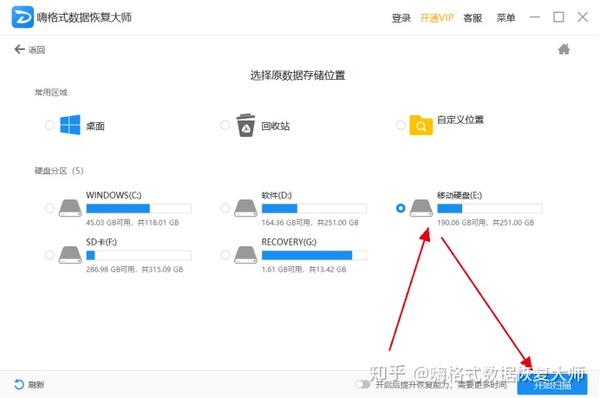This screenshot has height=398, width=600.
Task: Click text 1.61 GB可用, 共13.42 GB
Action: (x=304, y=269)
